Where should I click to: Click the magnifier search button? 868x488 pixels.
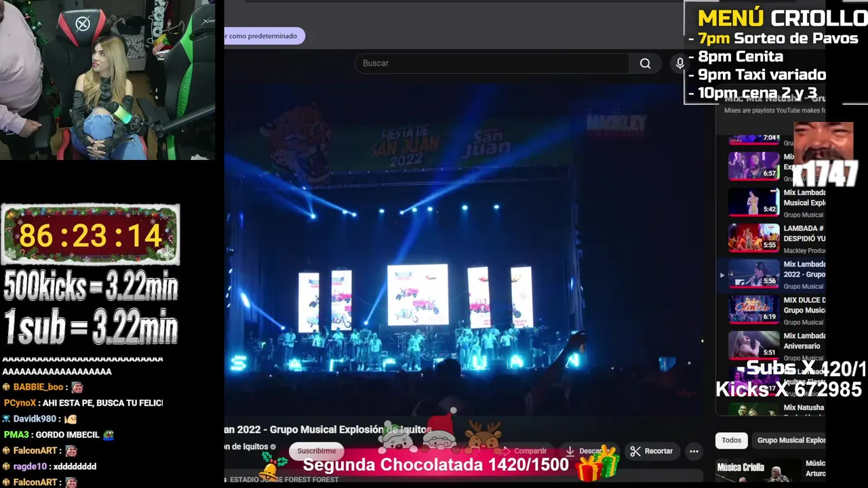(x=645, y=63)
